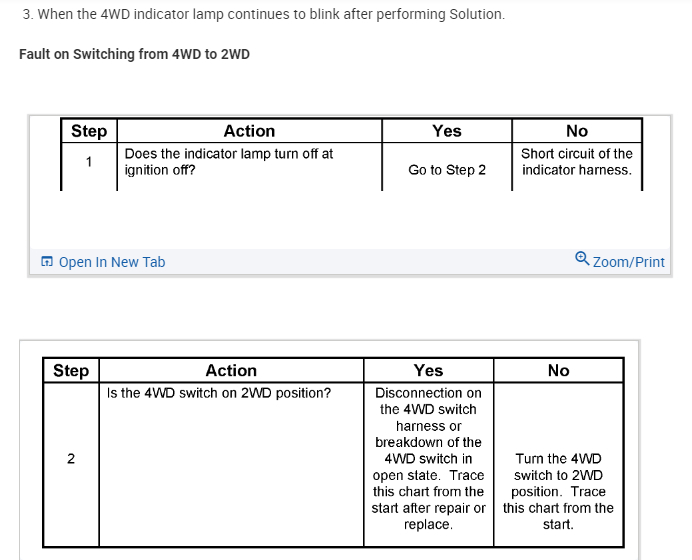
Task: Click the Zoom/Print link text
Action: pos(628,262)
